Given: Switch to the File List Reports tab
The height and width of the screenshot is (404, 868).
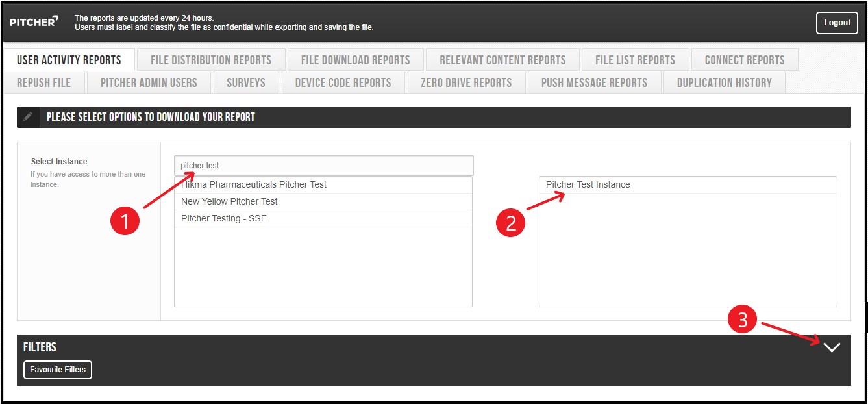Looking at the screenshot, I should coord(635,59).
